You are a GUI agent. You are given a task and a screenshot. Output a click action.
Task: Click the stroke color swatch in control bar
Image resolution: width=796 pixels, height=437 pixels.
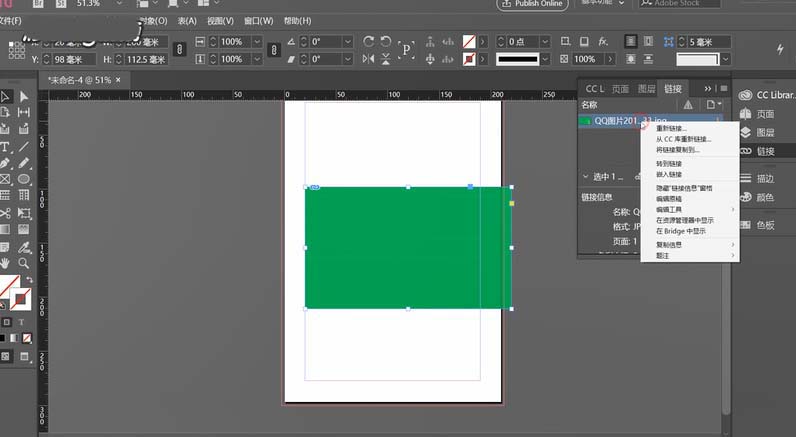click(469, 59)
